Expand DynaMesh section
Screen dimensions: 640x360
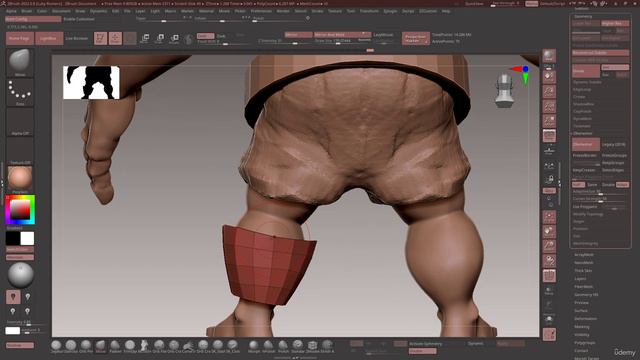582,119
